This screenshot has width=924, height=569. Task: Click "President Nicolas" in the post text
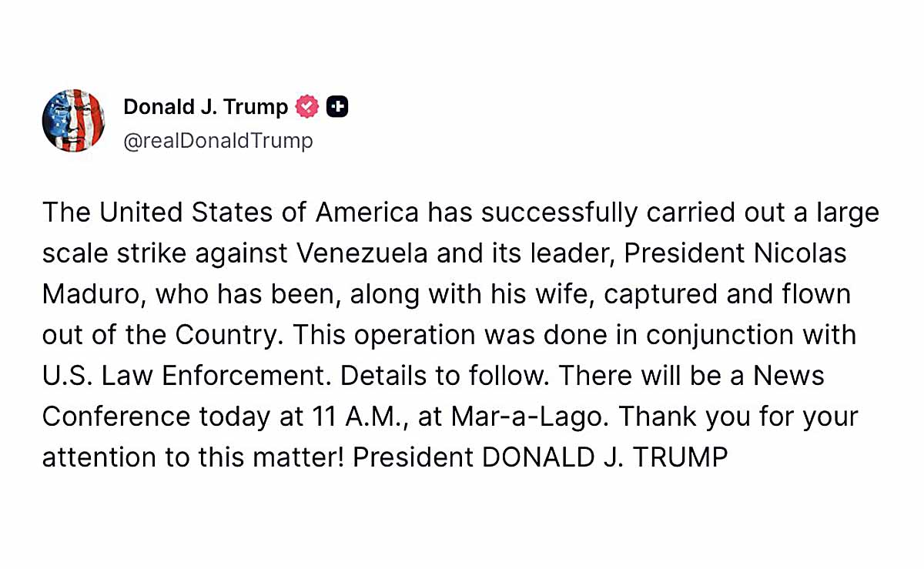click(735, 253)
